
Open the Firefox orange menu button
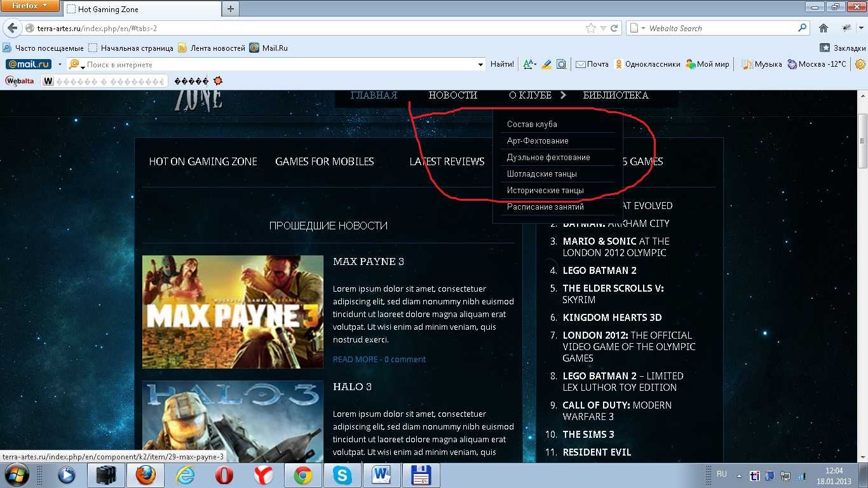30,6
